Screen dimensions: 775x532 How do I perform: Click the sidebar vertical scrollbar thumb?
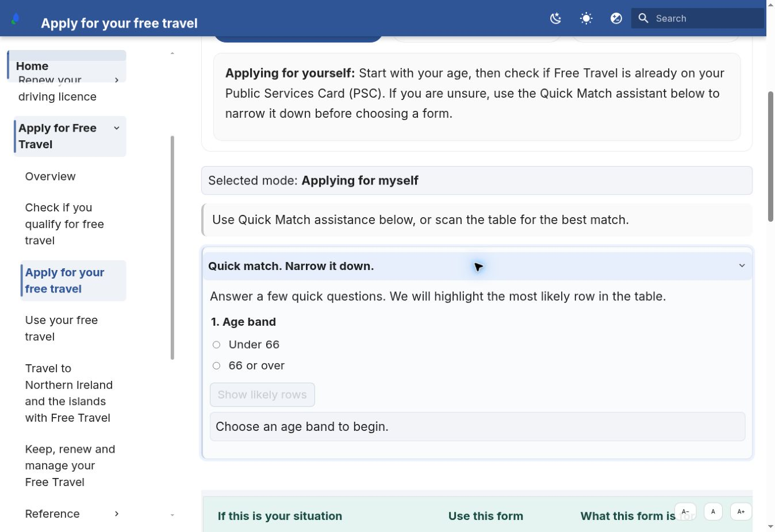pos(172,248)
